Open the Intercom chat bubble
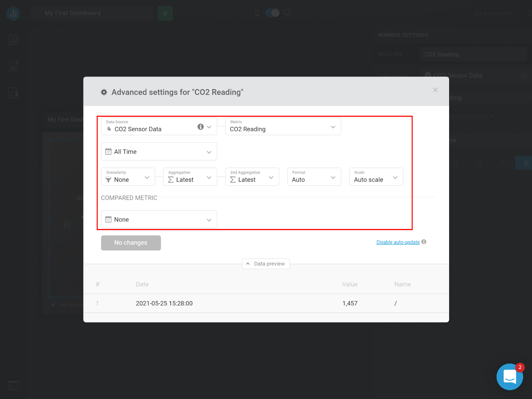Image resolution: width=532 pixels, height=399 pixels. [x=510, y=377]
